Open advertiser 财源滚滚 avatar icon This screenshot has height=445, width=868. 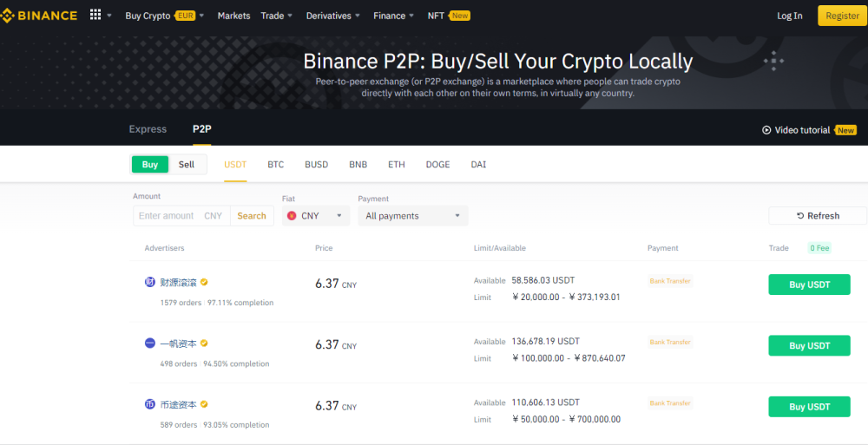coord(150,282)
